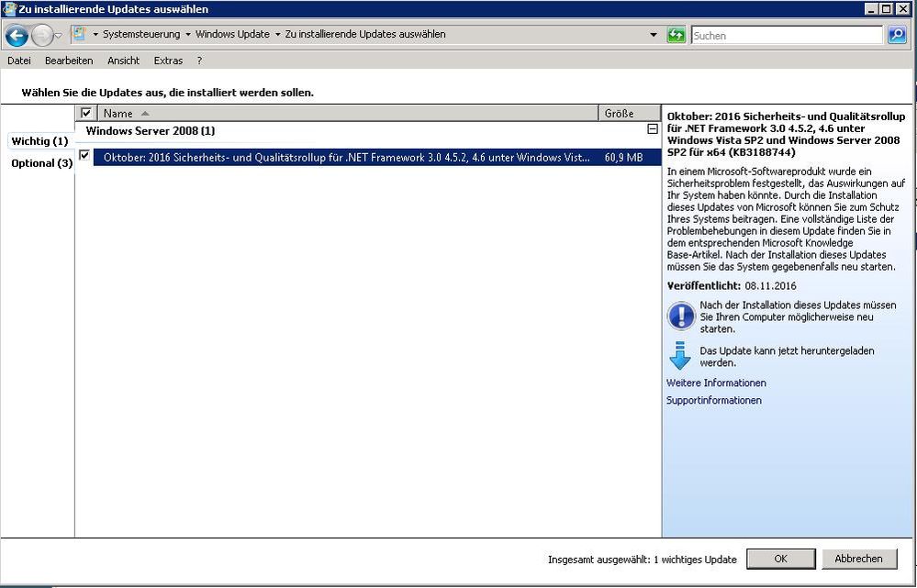Click the Windows Server 2008 (1) group heading
Screen dimensions: 917x588
click(x=151, y=131)
